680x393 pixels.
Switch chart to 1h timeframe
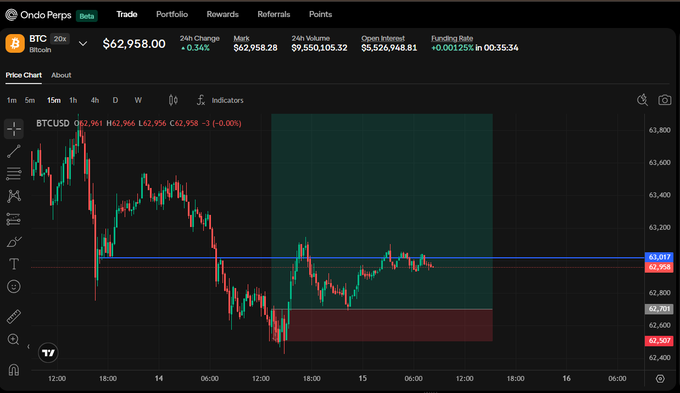pyautogui.click(x=73, y=100)
